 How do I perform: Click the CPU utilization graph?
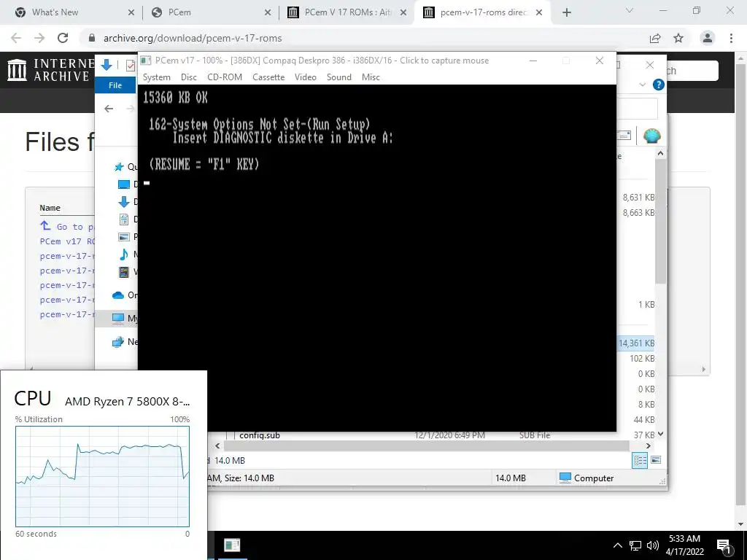[102, 476]
